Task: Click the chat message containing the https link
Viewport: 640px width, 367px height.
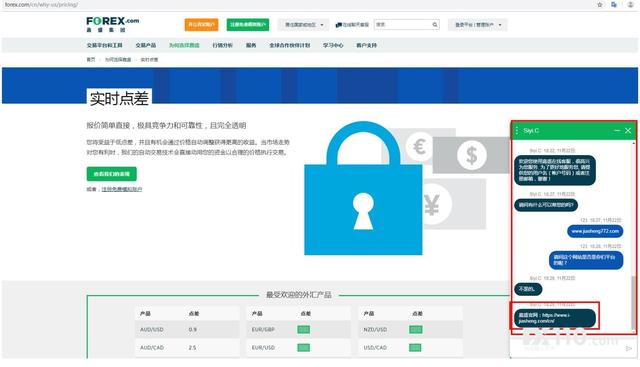Action: (555, 318)
